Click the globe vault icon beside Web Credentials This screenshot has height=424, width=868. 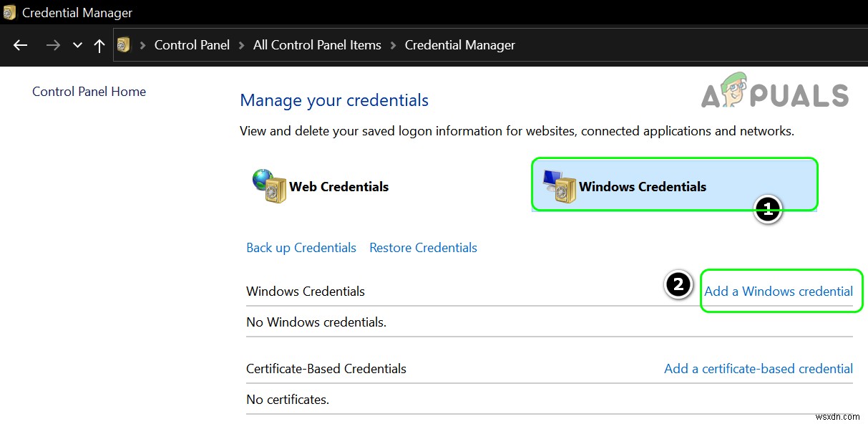268,186
